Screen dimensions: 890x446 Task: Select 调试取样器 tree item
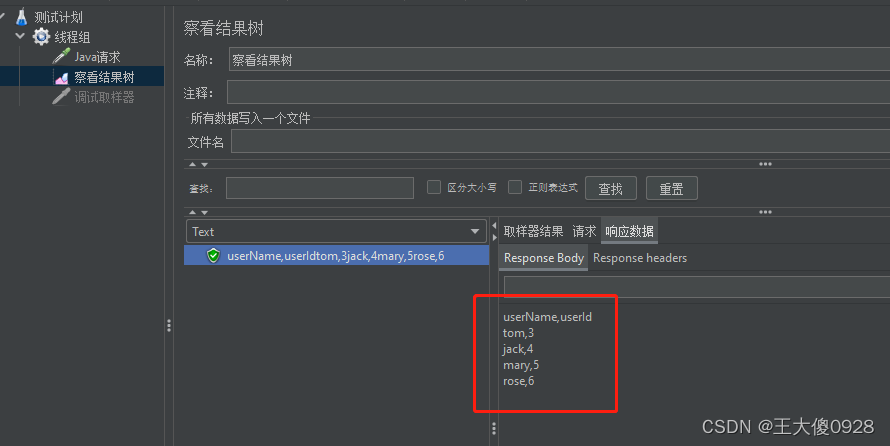tap(104, 97)
